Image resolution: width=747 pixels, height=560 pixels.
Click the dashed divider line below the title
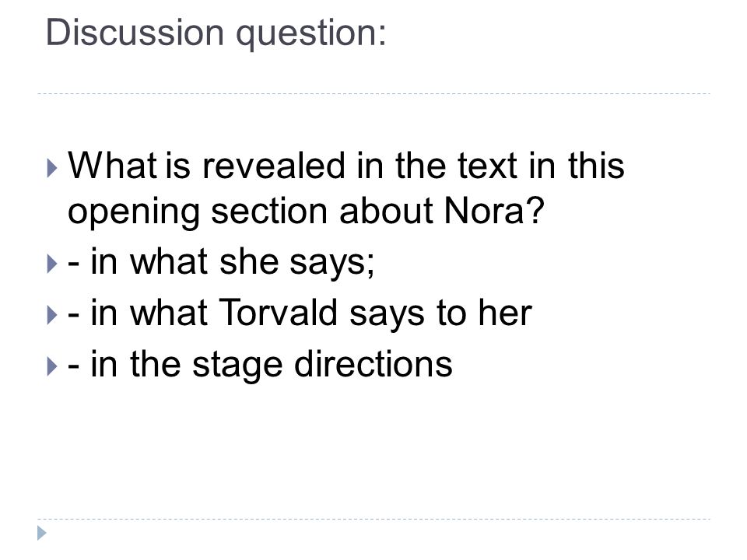373,94
